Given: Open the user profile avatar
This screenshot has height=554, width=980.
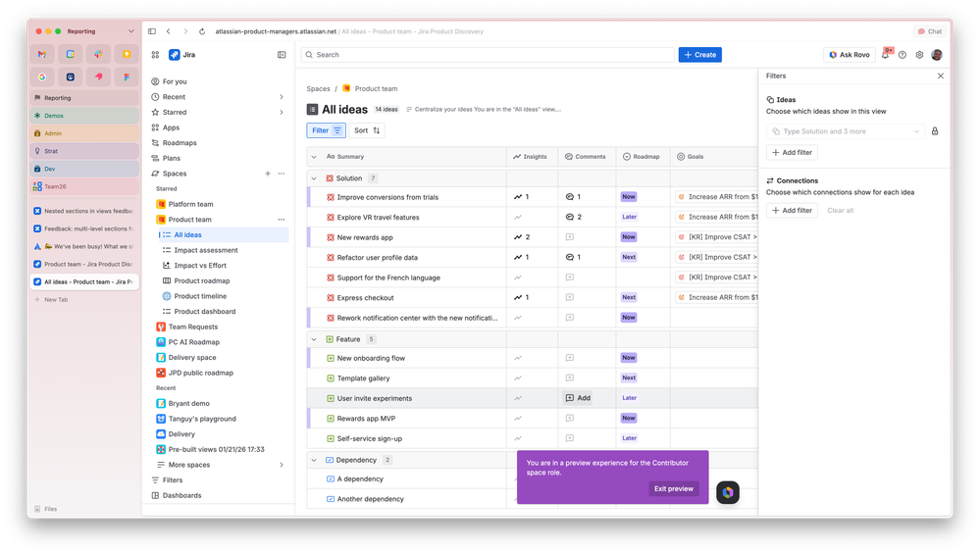Looking at the screenshot, I should [x=936, y=55].
